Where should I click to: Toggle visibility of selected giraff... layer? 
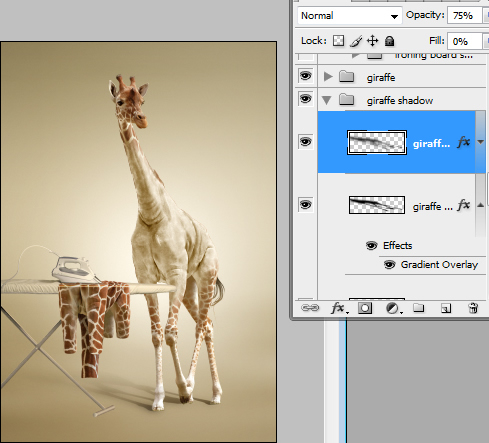pos(305,142)
